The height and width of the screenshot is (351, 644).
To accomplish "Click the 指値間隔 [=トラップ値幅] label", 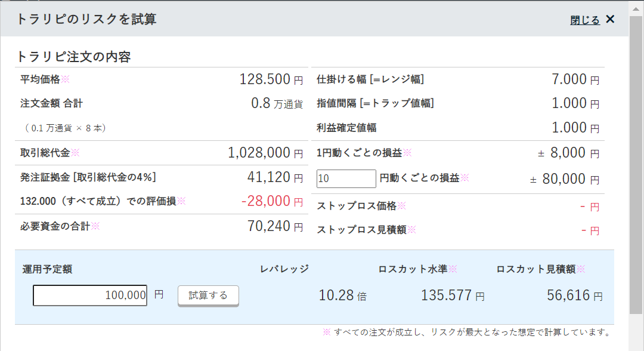I will (x=375, y=103).
